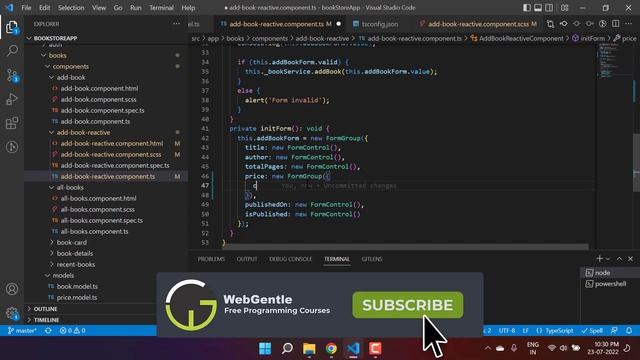Viewport: 640px width, 360px height.
Task: Select the powershell terminal instance
Action: tap(610, 284)
